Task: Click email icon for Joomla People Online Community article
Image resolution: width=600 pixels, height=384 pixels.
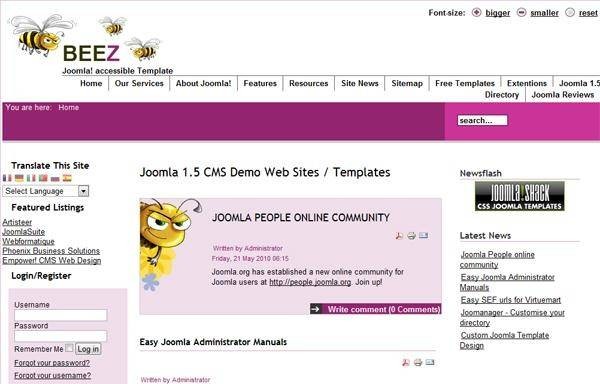Action: pyautogui.click(x=423, y=235)
